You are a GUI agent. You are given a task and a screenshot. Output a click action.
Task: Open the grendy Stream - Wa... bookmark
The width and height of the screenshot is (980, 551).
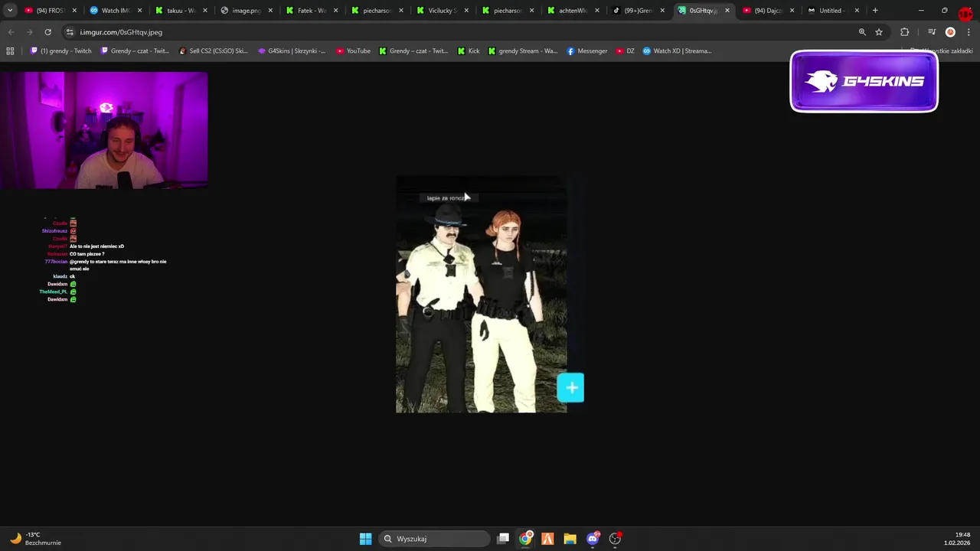523,51
